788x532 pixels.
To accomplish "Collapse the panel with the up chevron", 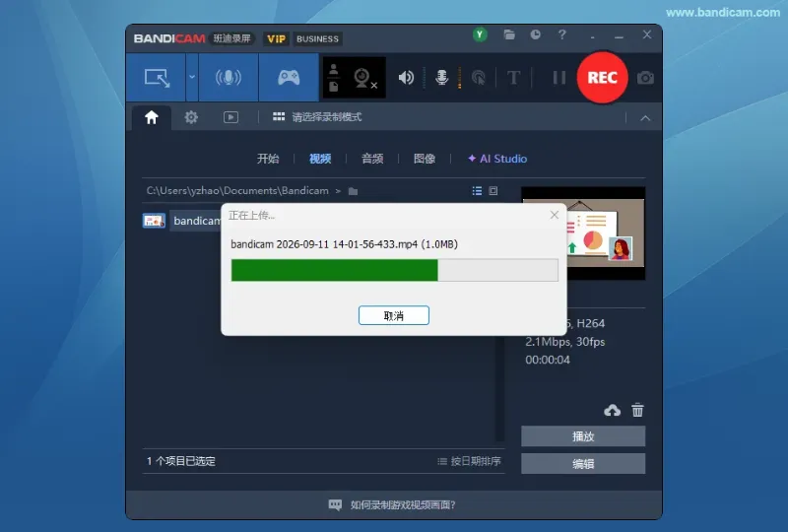I will pyautogui.click(x=645, y=118).
